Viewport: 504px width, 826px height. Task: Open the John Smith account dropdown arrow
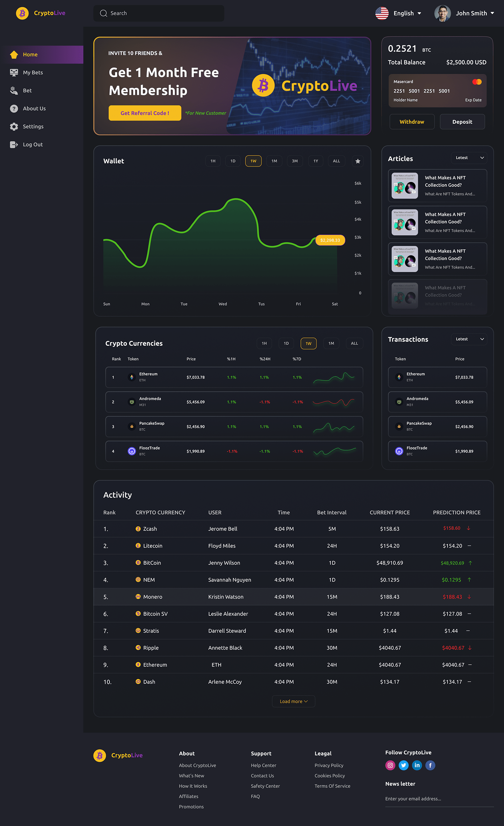pyautogui.click(x=492, y=13)
